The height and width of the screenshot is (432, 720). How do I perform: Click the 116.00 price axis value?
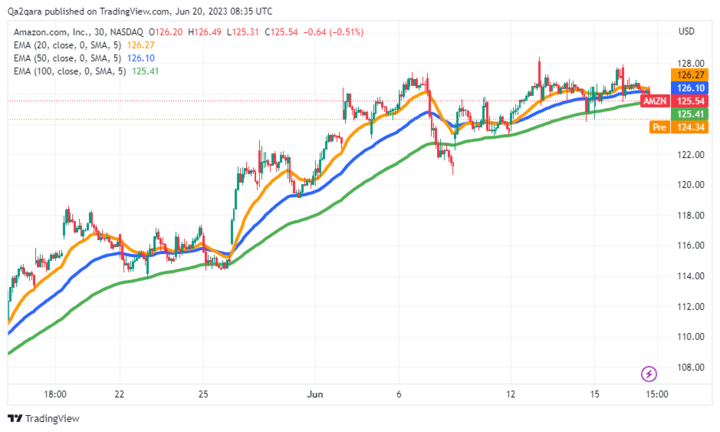pos(691,246)
